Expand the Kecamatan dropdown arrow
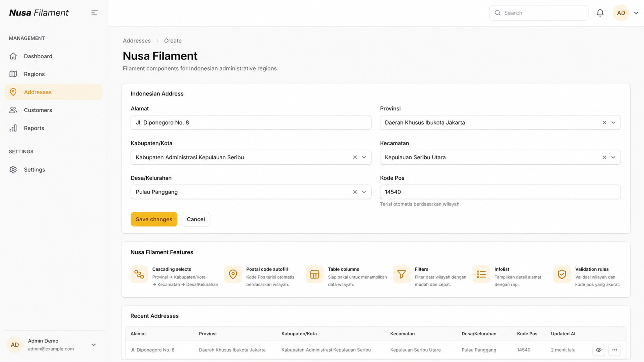 (613, 157)
